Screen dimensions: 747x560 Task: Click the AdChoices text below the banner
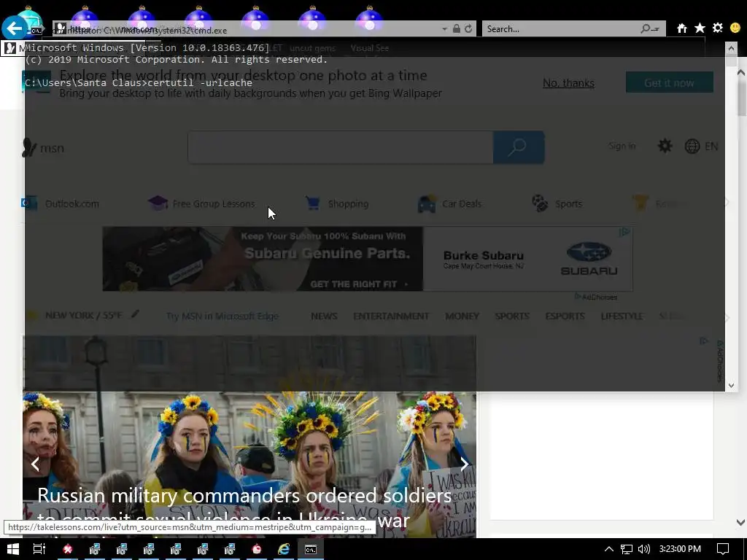pyautogui.click(x=596, y=297)
